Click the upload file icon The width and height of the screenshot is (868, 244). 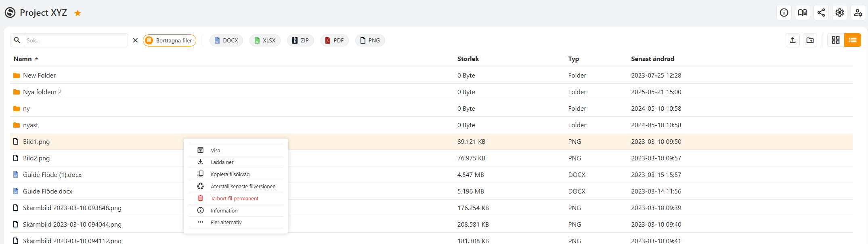(x=793, y=40)
